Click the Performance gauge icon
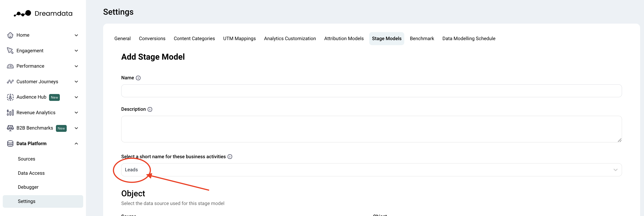 10,66
